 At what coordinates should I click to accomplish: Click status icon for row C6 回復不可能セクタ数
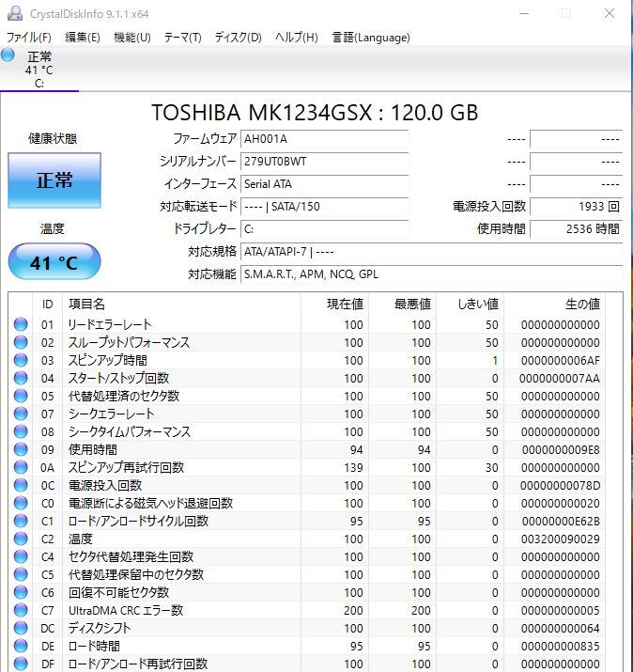[21, 592]
